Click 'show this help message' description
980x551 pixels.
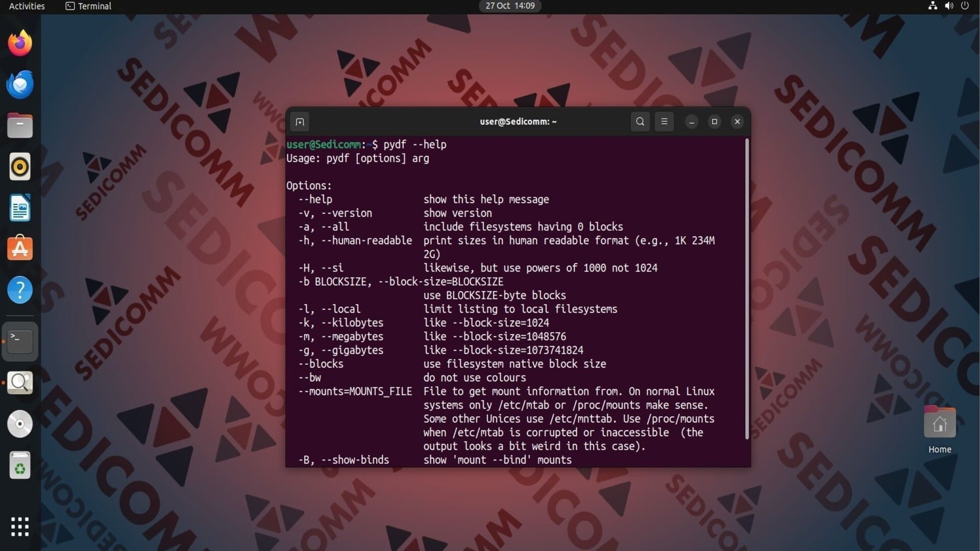point(486,199)
